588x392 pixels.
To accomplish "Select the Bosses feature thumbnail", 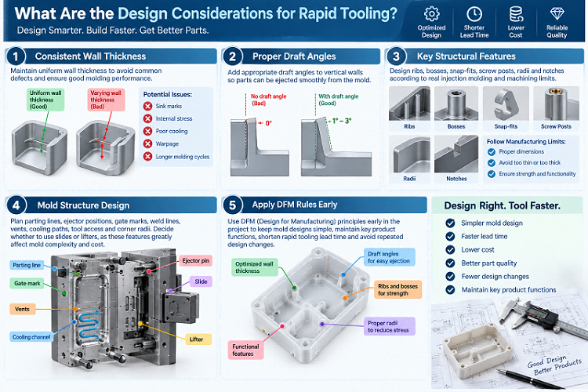I will point(456,108).
